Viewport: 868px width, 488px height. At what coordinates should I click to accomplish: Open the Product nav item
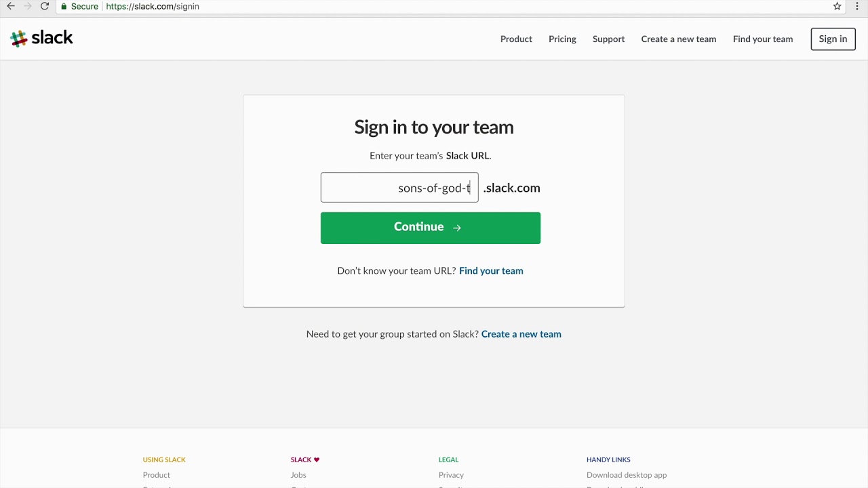tap(516, 39)
